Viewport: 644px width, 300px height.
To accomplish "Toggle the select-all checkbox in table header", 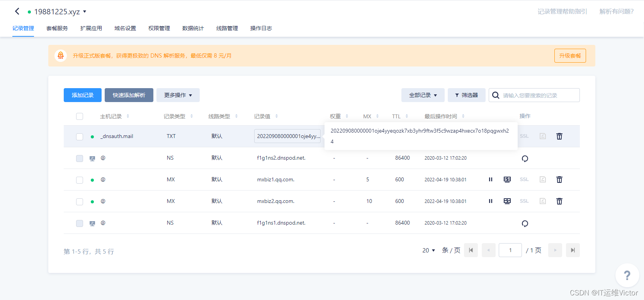I will click(x=80, y=116).
